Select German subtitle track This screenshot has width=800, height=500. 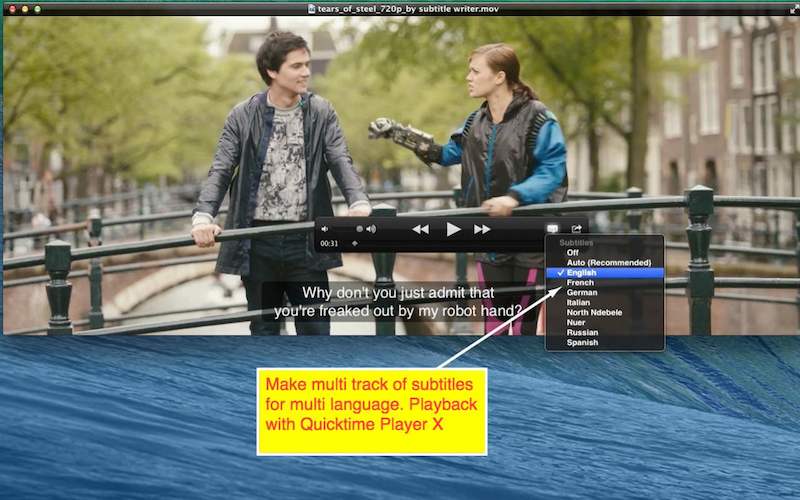(x=605, y=292)
